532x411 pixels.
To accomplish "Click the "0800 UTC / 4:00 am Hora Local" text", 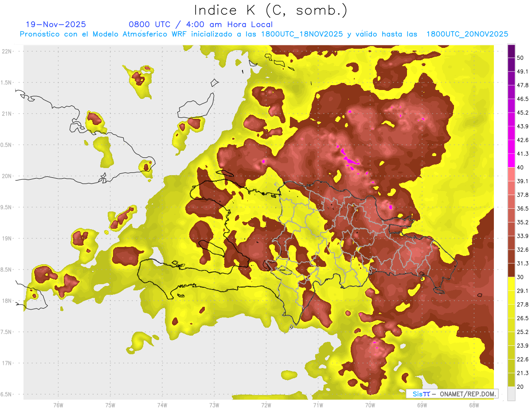I will (x=200, y=24).
